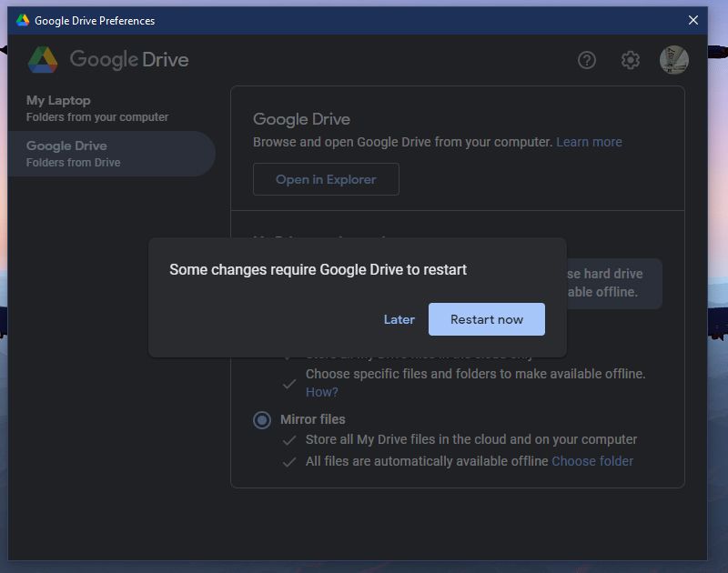
Task: Select the Mirror files radio button
Action: [262, 419]
